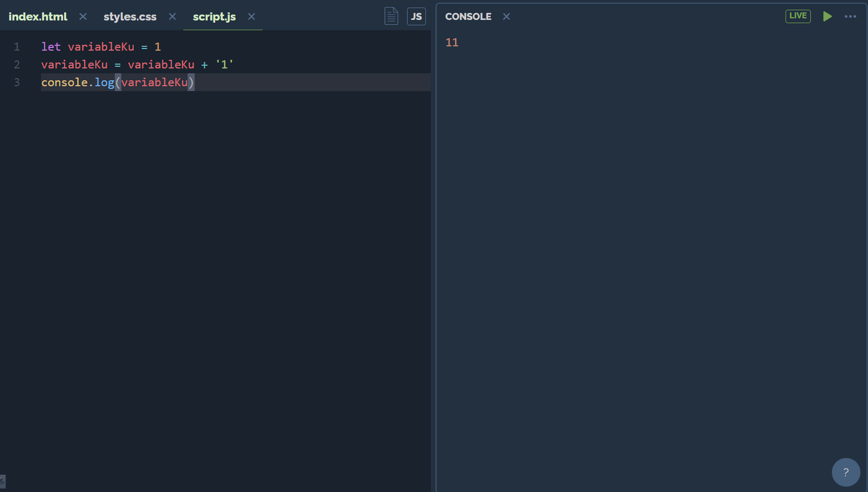Close the index.html tab
Viewport: 868px width, 492px height.
(x=82, y=16)
